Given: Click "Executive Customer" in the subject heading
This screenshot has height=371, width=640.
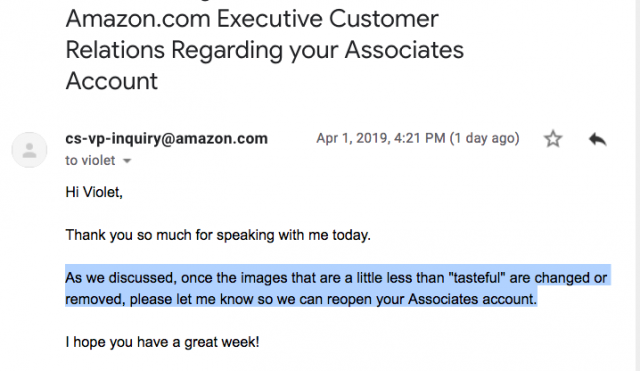Looking at the screenshot, I should click(x=327, y=19).
